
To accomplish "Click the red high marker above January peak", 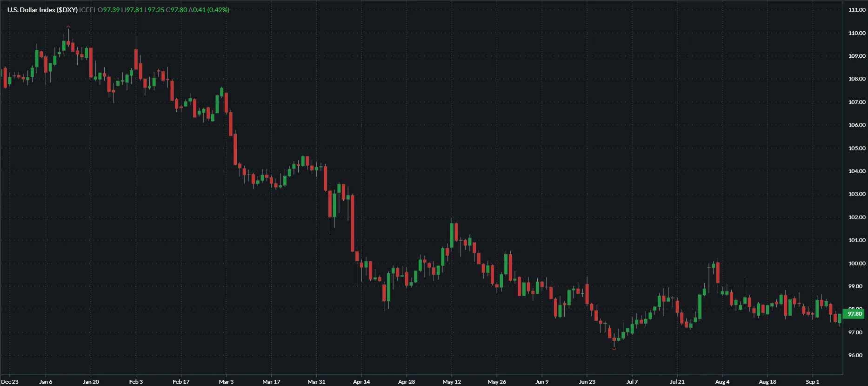I will (x=68, y=27).
